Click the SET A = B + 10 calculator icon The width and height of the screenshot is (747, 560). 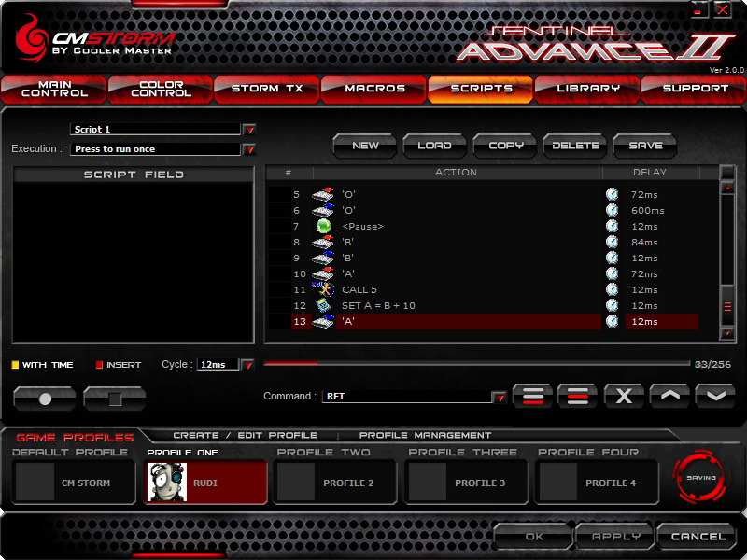click(x=323, y=305)
